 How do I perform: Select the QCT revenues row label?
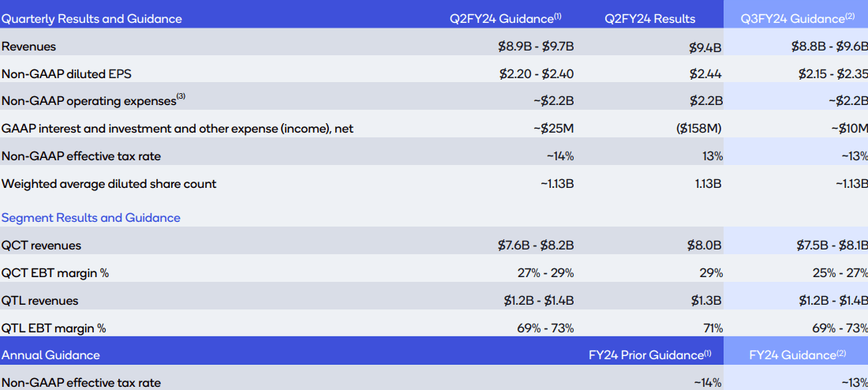[x=41, y=246]
